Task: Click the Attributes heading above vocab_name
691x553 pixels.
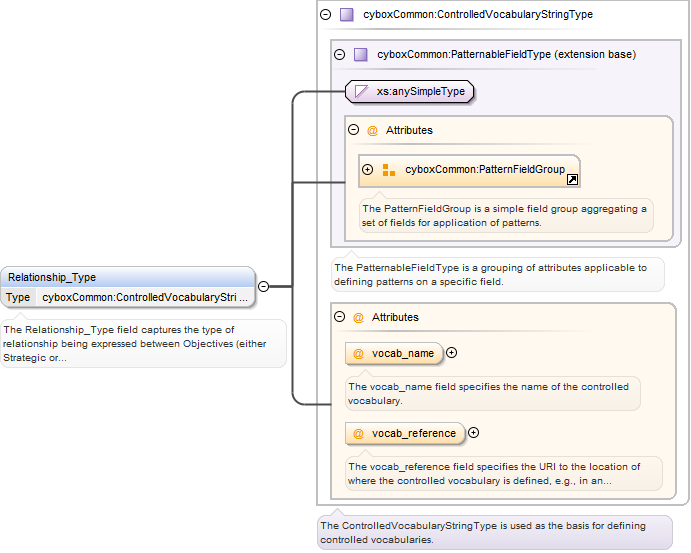Action: click(x=395, y=317)
